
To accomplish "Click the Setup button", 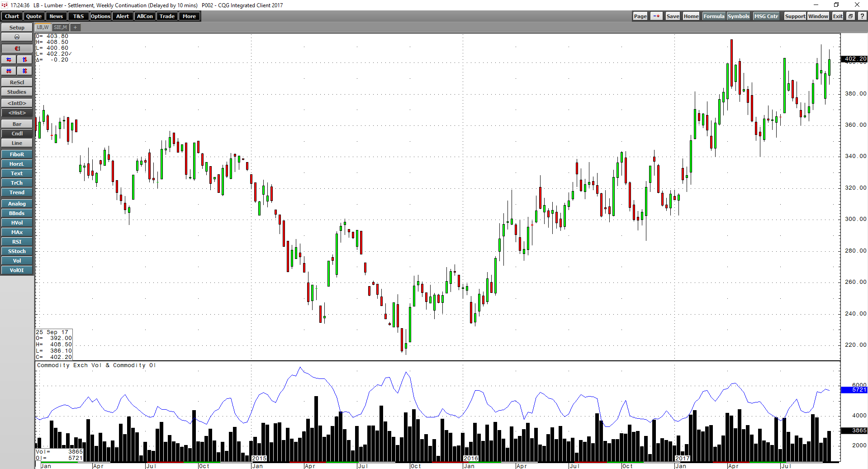I will (17, 28).
